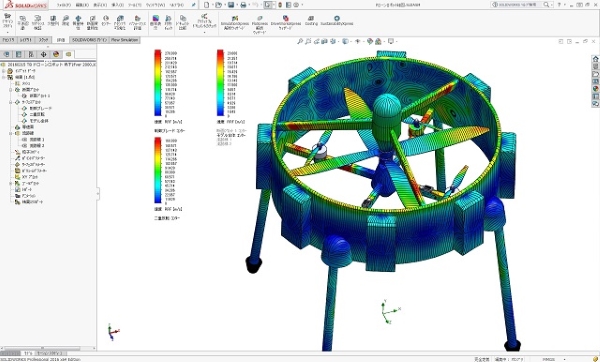Viewport: 600px width, 362px height.
Task: Open the DisplayManager color-ball tab
Action: pyautogui.click(x=56, y=54)
